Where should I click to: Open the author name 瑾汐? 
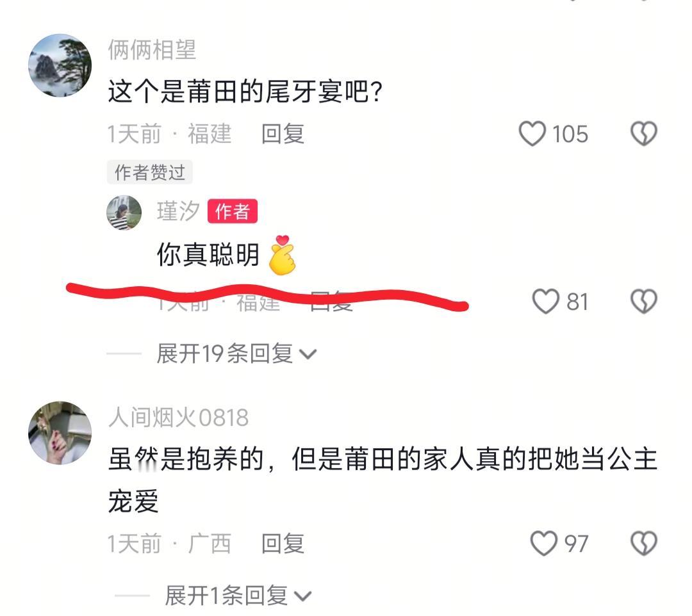coord(178,211)
